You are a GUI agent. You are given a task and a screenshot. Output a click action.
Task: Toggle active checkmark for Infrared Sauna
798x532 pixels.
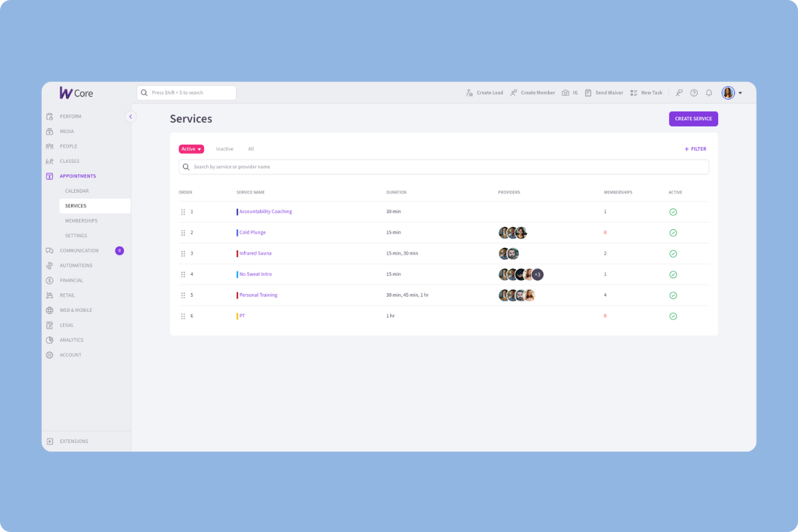point(673,253)
